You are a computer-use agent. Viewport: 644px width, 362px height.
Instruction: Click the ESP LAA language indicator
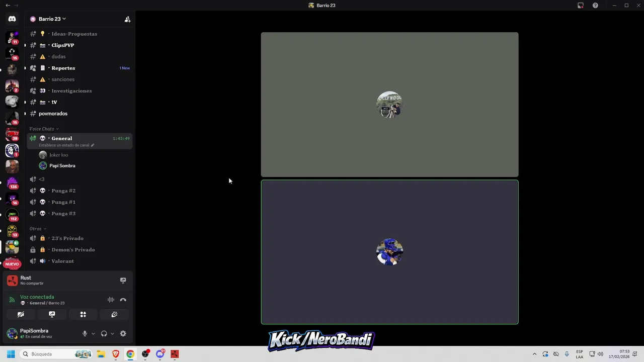(580, 354)
